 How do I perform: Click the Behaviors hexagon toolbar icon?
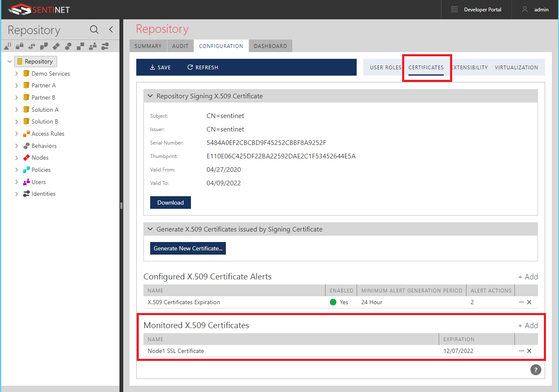68,46
